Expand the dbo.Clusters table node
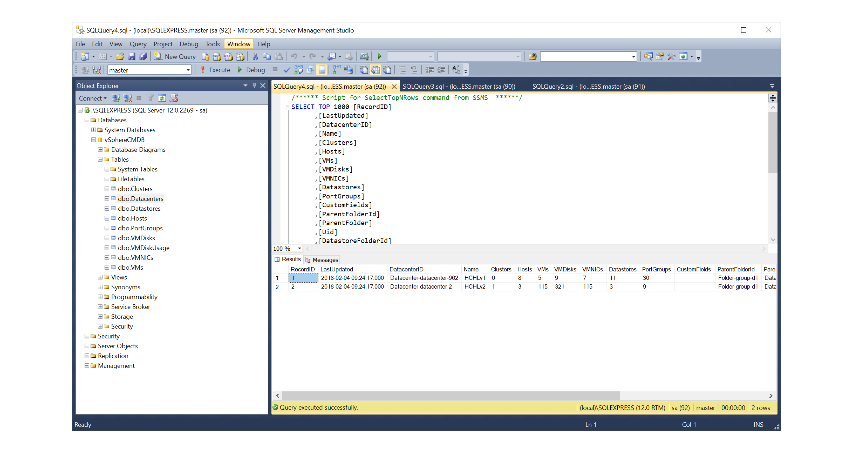This screenshot has width=845, height=455. click(x=106, y=188)
